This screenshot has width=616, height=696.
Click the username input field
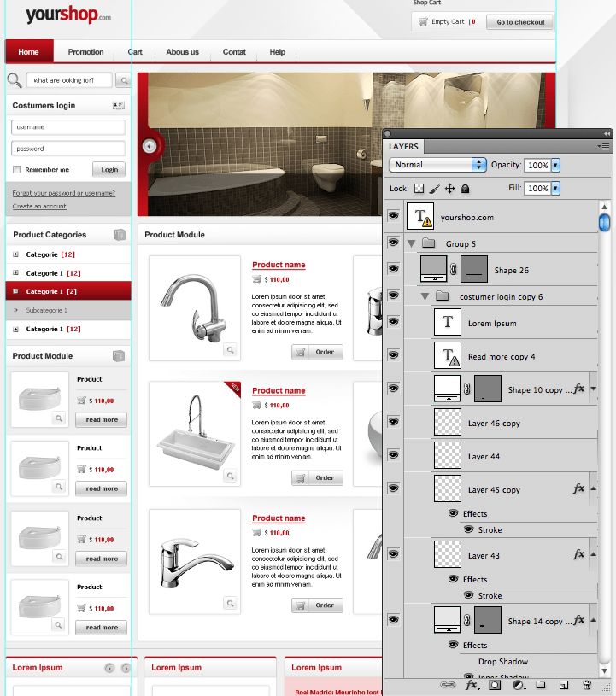click(68, 127)
